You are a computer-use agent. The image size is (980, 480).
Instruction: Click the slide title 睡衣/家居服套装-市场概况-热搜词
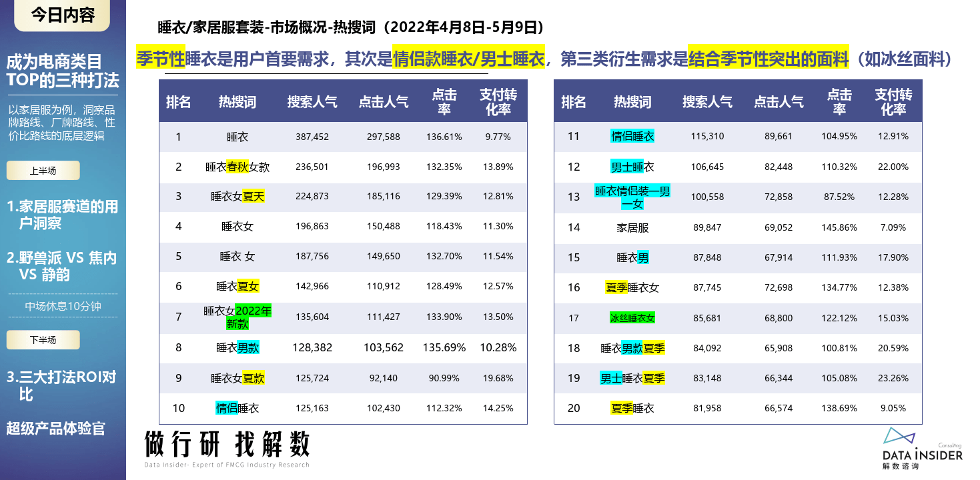point(352,27)
